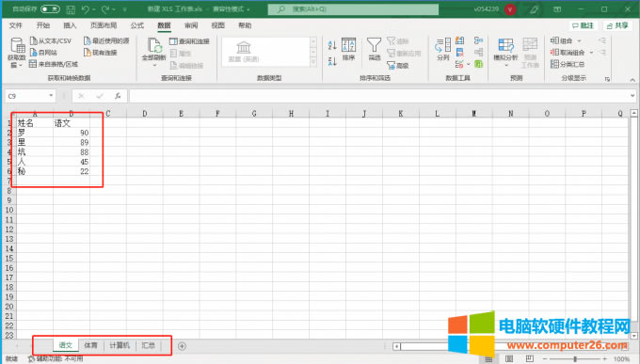Click the Share (共享) button

tap(617, 25)
